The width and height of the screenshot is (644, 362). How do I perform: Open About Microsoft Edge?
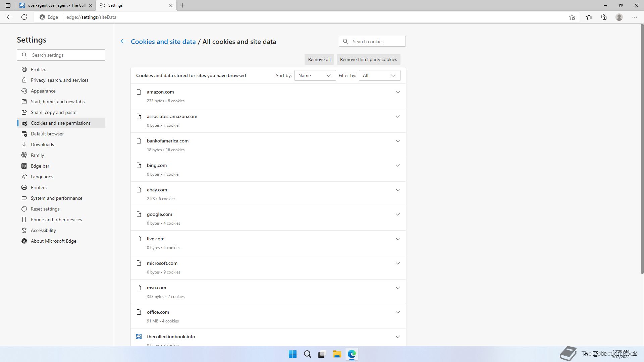[61, 241]
